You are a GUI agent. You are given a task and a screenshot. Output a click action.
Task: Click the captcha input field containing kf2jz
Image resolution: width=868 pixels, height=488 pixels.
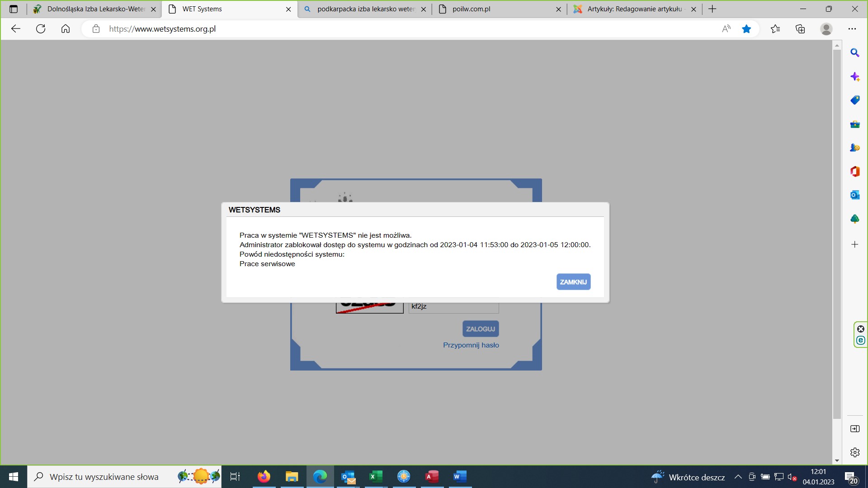pyautogui.click(x=453, y=307)
